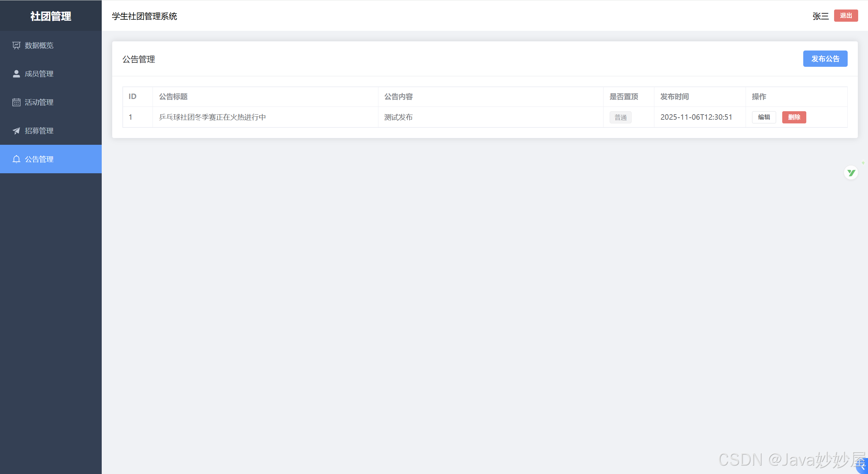Click the 退出 logout button
The height and width of the screenshot is (474, 868).
(x=846, y=16)
